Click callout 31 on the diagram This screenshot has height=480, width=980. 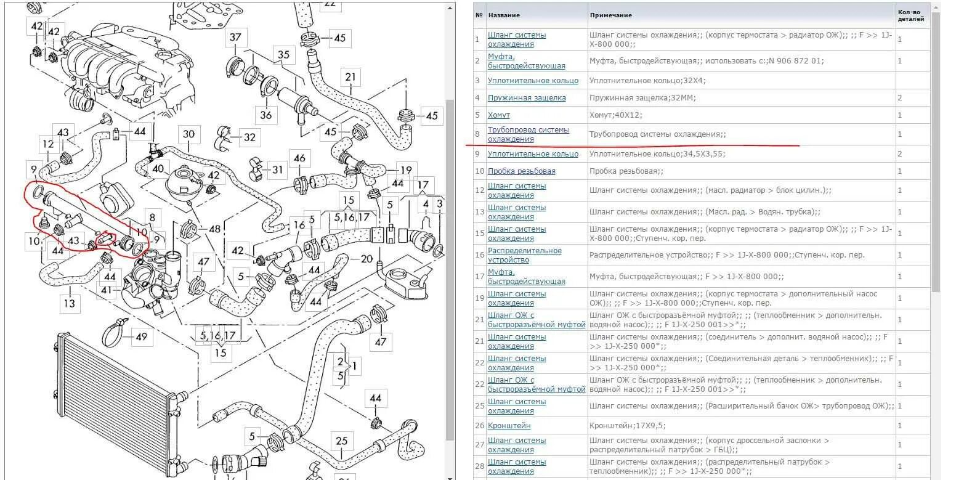pos(278,169)
